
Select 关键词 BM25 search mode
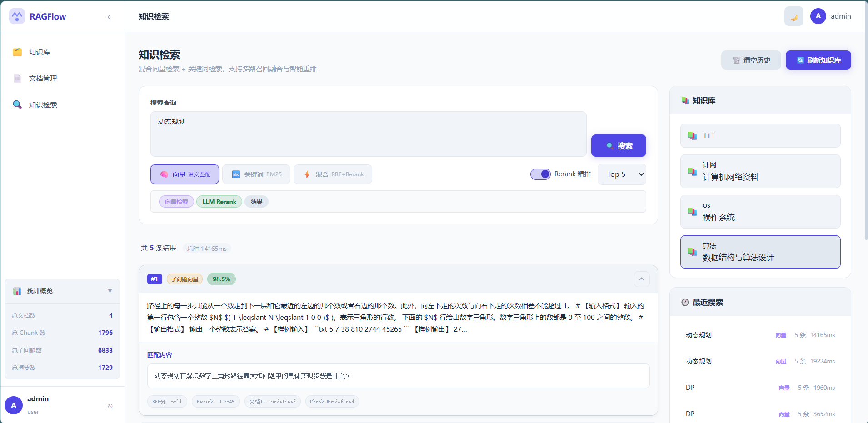[256, 174]
